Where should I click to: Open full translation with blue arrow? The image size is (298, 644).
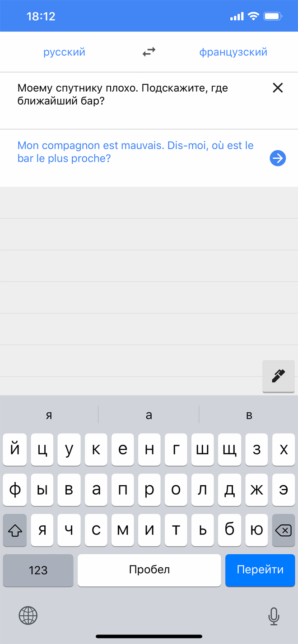point(278,158)
